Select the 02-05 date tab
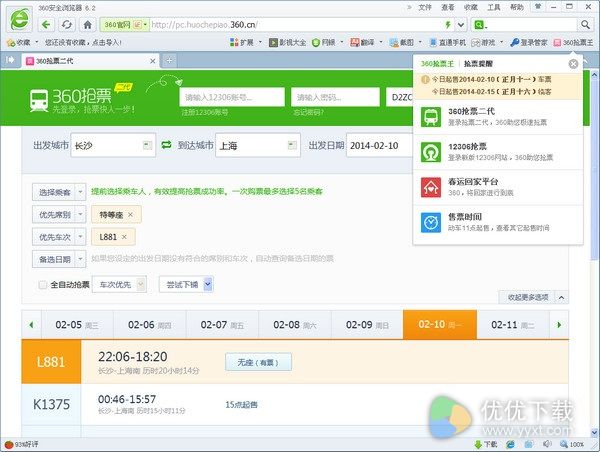The height and width of the screenshot is (452, 600). click(77, 325)
